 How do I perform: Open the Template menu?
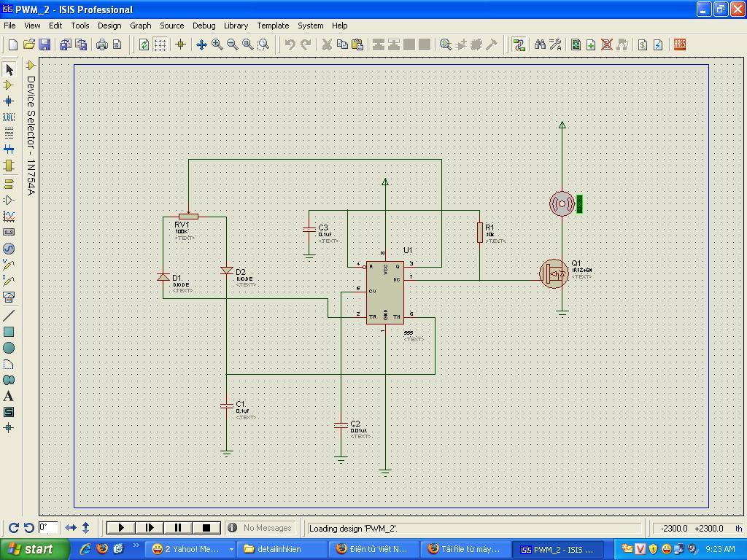tap(273, 25)
